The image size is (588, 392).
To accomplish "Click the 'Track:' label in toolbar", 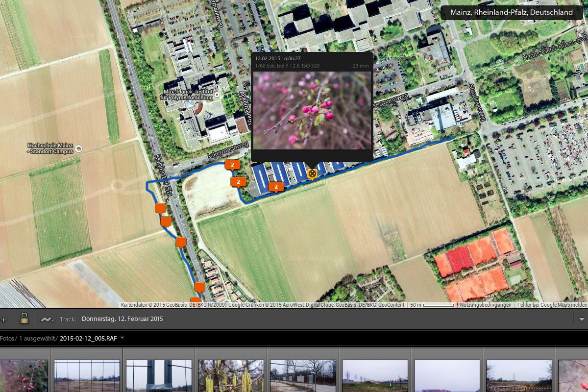I will coord(68,319).
